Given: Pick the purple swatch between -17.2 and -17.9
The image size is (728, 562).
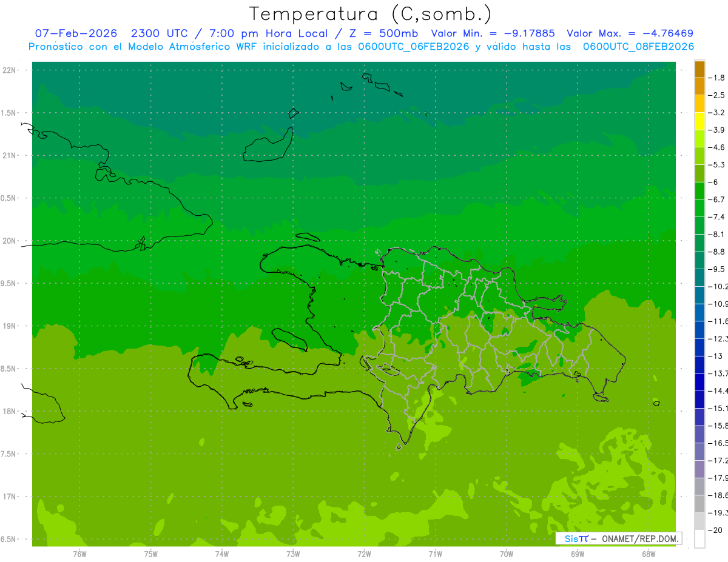Looking at the screenshot, I should click(699, 469).
